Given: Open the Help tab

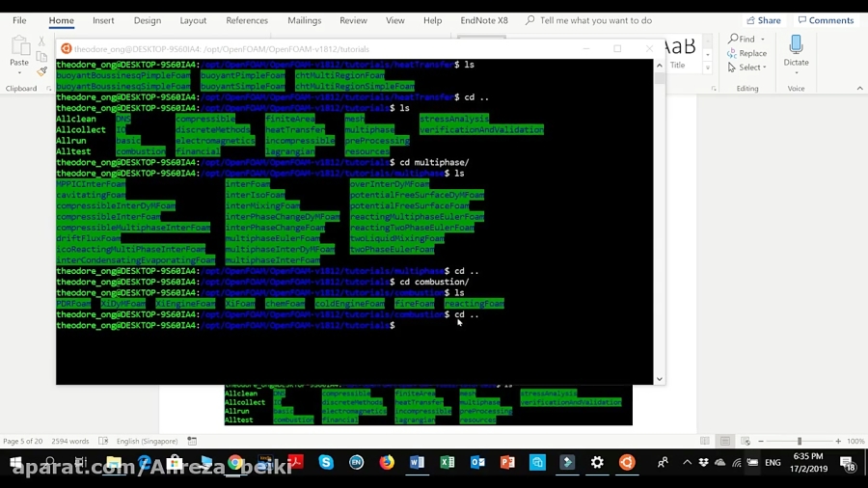Looking at the screenshot, I should coord(432,20).
